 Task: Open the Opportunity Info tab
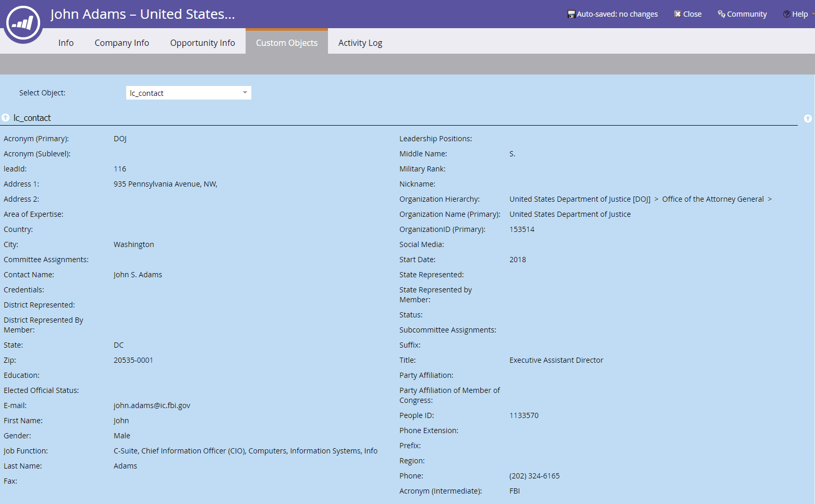(202, 43)
